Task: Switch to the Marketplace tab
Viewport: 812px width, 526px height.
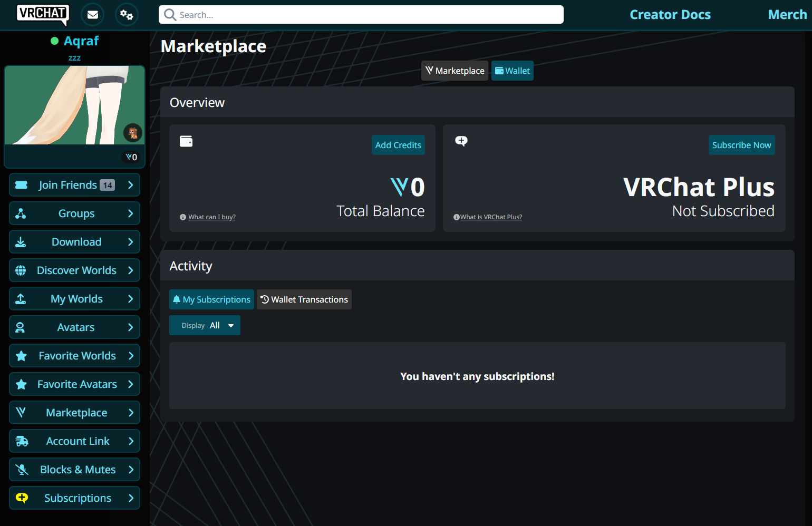Action: [x=455, y=71]
